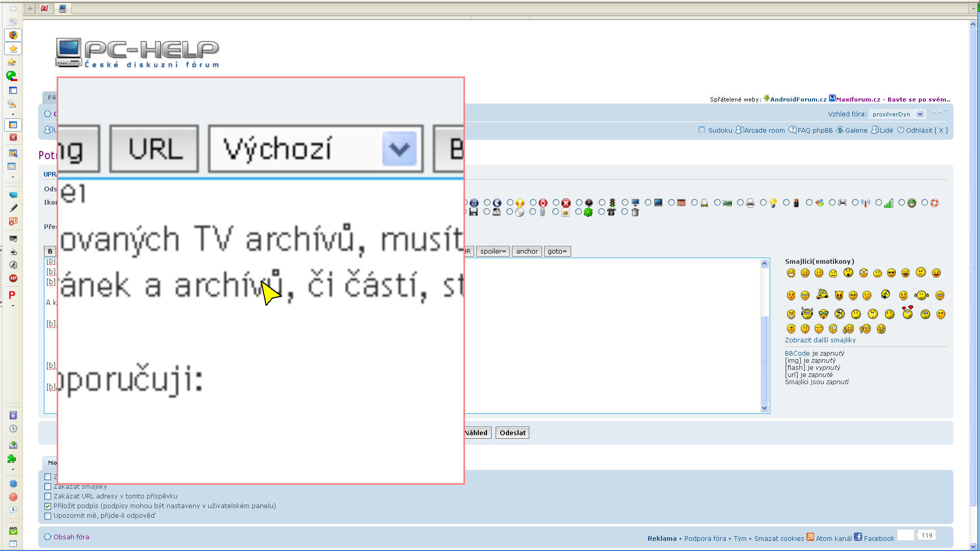
Task: Select the trash can topic icon radio
Action: coord(625,212)
